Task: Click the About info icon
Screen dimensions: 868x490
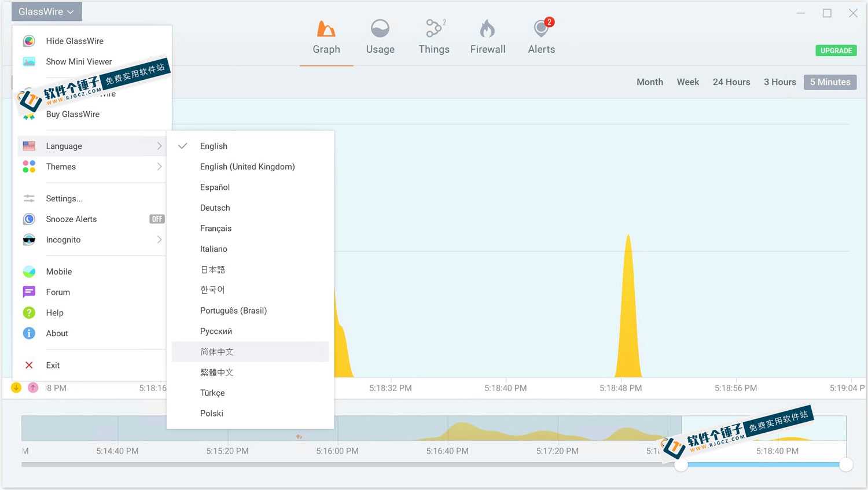Action: pos(29,333)
